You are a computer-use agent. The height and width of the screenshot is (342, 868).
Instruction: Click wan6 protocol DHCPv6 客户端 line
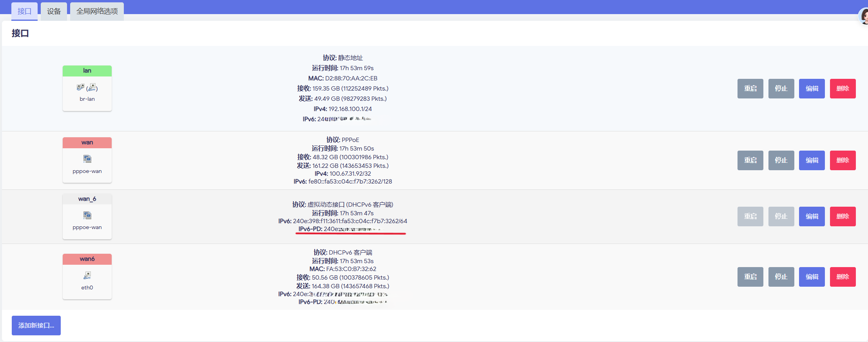click(x=342, y=253)
